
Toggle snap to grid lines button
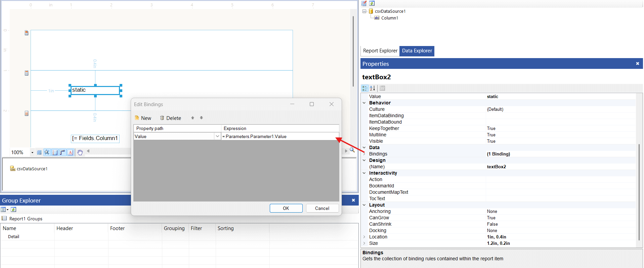click(47, 152)
